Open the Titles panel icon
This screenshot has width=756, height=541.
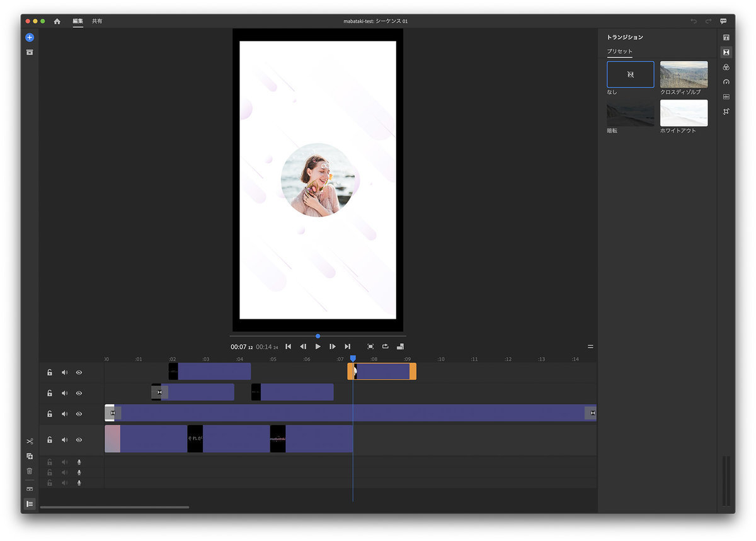[726, 38]
